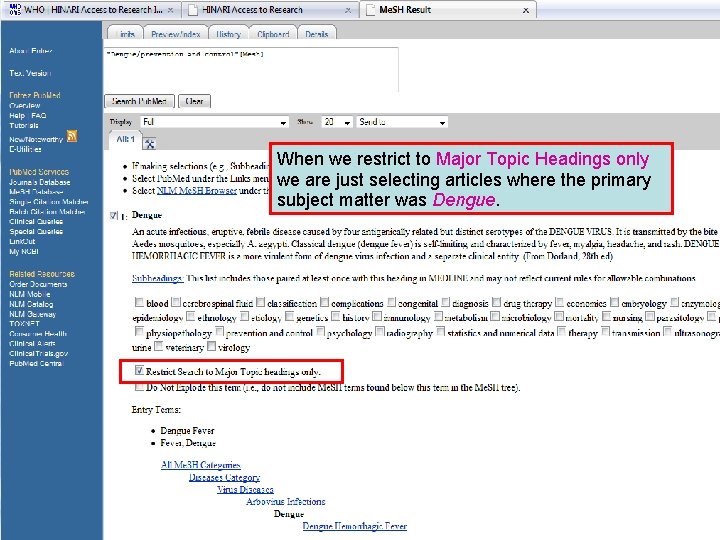
Task: Open the Arbovirus Infections tree link
Action: pos(286,501)
